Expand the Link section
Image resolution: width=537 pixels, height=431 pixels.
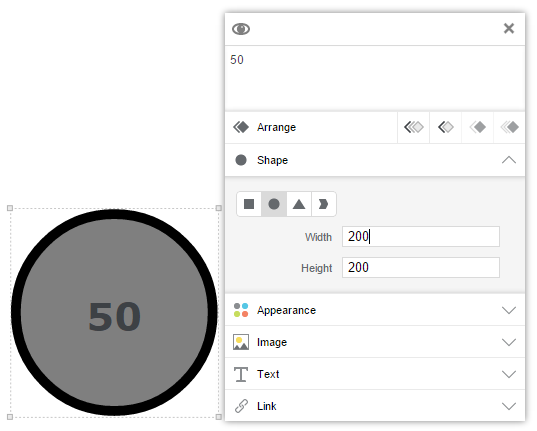point(375,406)
